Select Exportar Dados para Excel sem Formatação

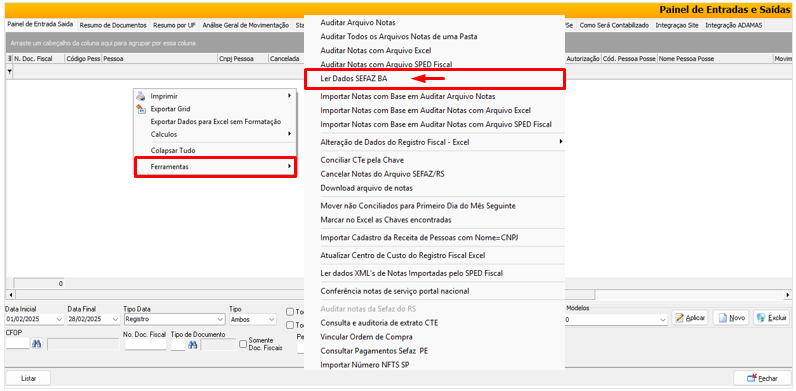215,121
